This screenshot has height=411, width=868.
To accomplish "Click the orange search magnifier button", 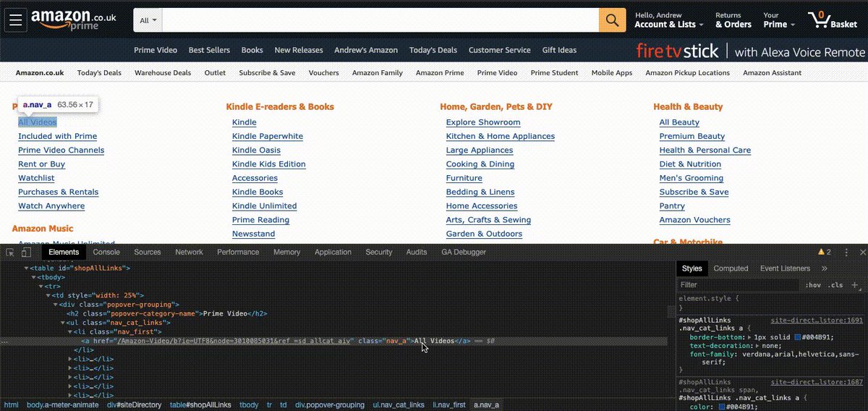I will tap(612, 20).
